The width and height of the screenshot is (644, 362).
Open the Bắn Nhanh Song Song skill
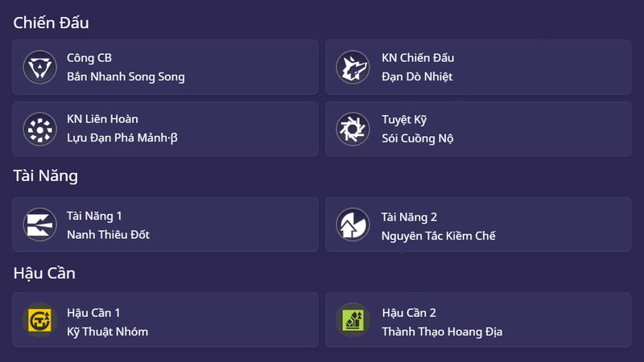126,77
